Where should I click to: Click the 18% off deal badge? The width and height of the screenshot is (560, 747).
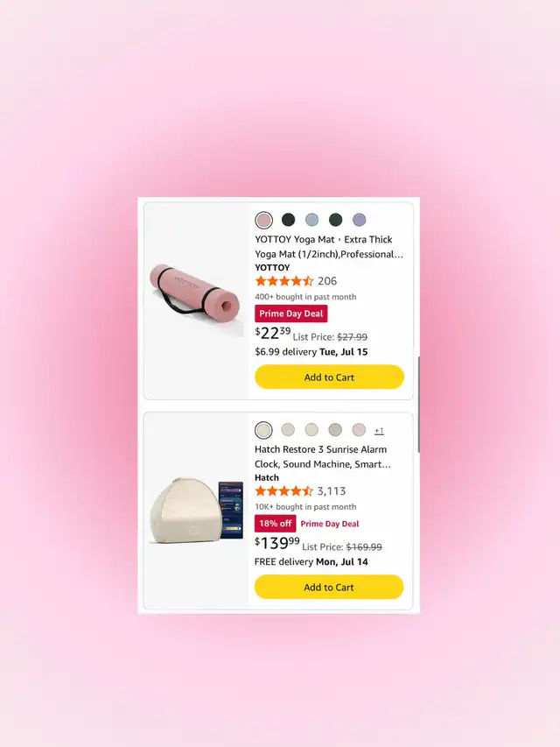[276, 524]
